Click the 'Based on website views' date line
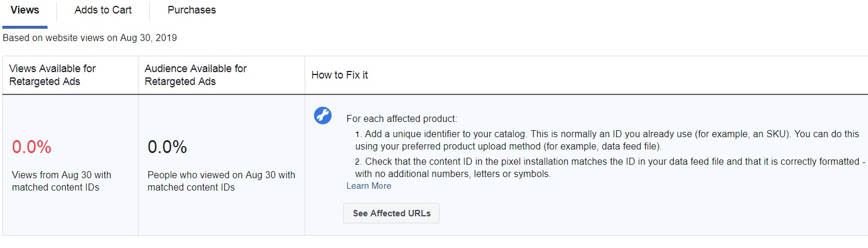The width and height of the screenshot is (868, 248). 90,38
